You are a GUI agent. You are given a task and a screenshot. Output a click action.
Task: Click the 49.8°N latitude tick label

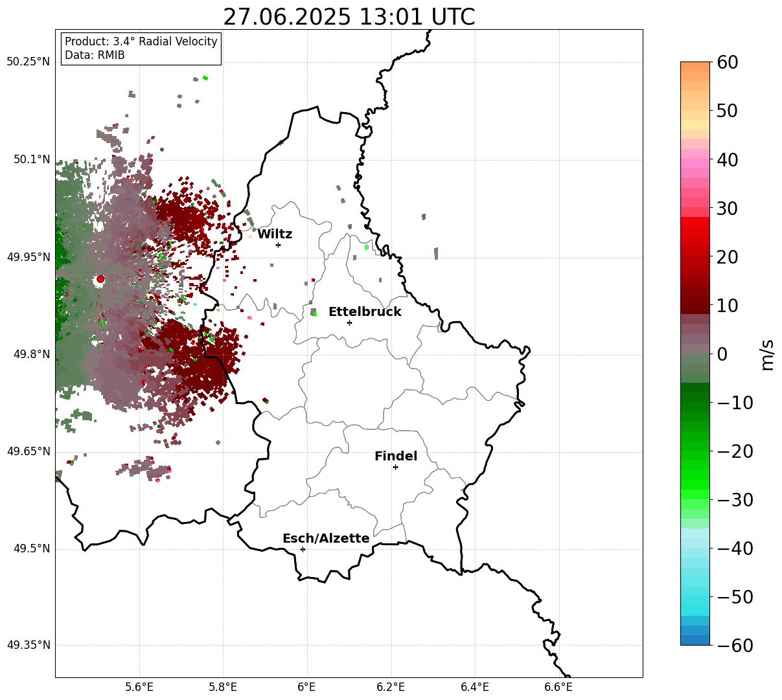[31, 354]
